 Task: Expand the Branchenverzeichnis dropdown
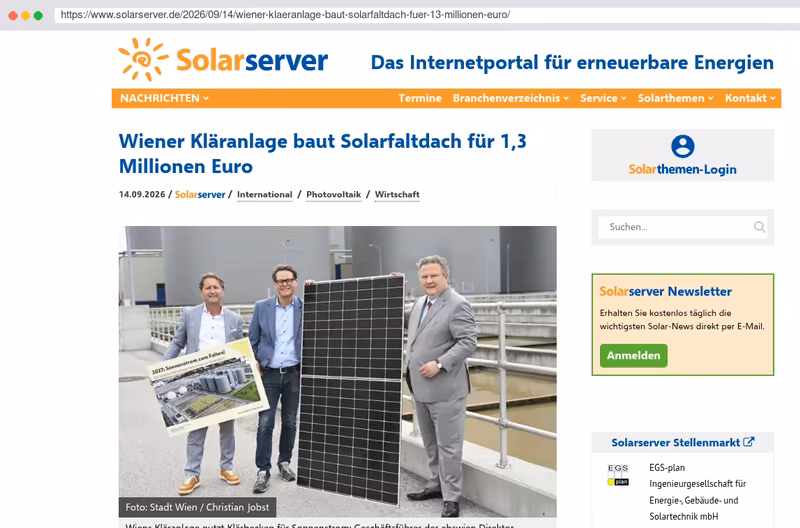pos(511,98)
